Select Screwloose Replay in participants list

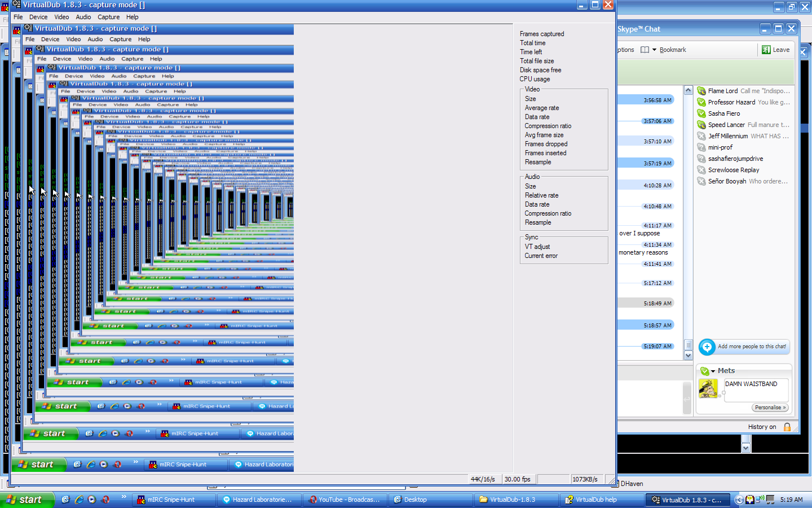734,170
